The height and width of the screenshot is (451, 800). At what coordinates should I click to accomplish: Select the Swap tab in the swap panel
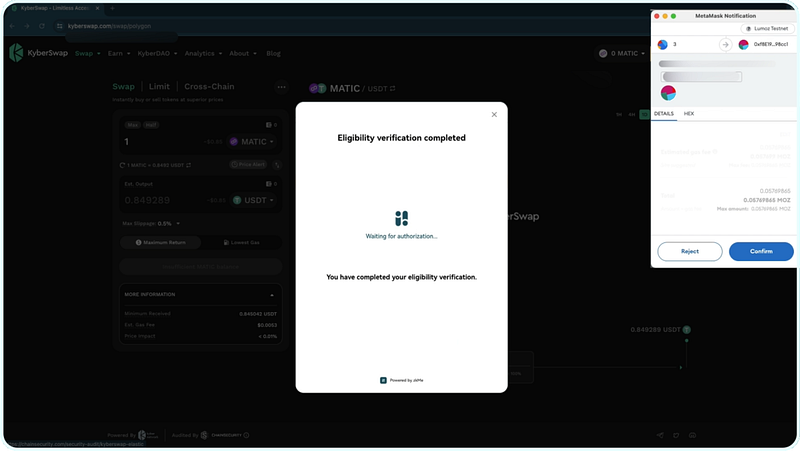pos(123,86)
